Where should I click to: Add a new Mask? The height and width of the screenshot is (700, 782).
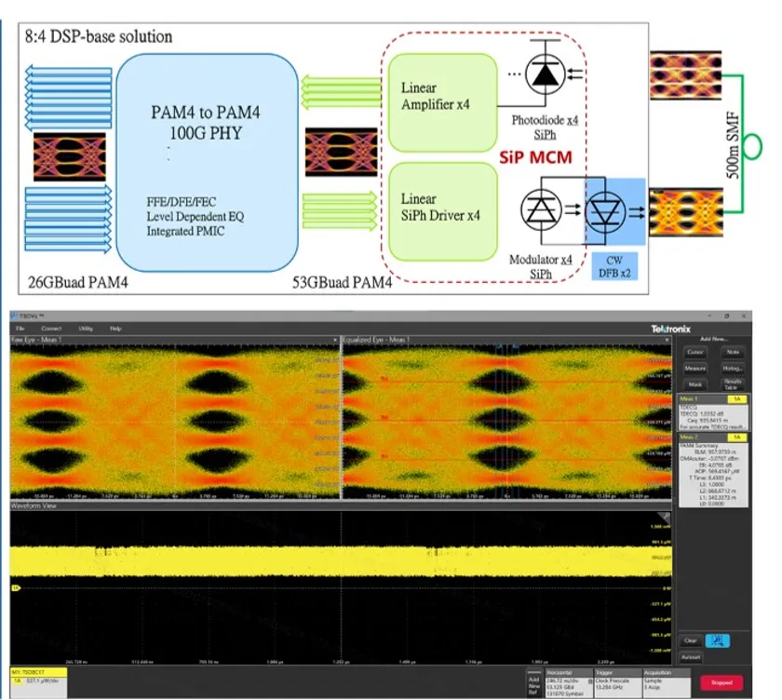694,384
